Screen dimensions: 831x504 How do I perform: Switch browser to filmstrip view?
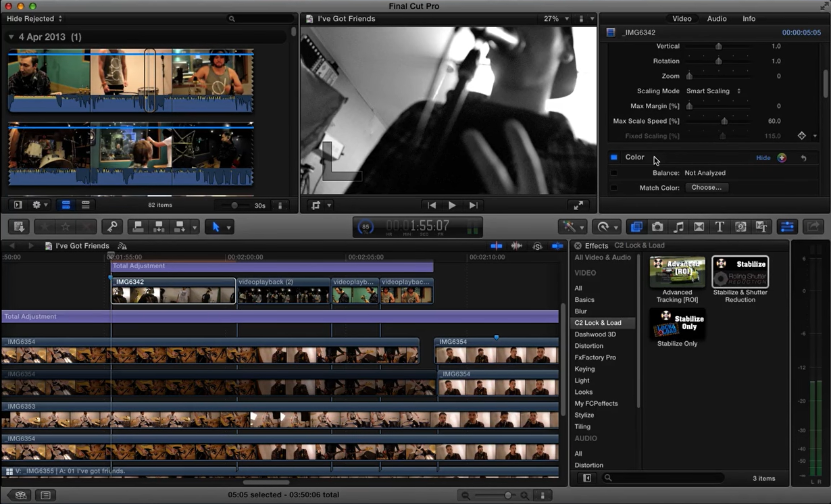point(66,205)
